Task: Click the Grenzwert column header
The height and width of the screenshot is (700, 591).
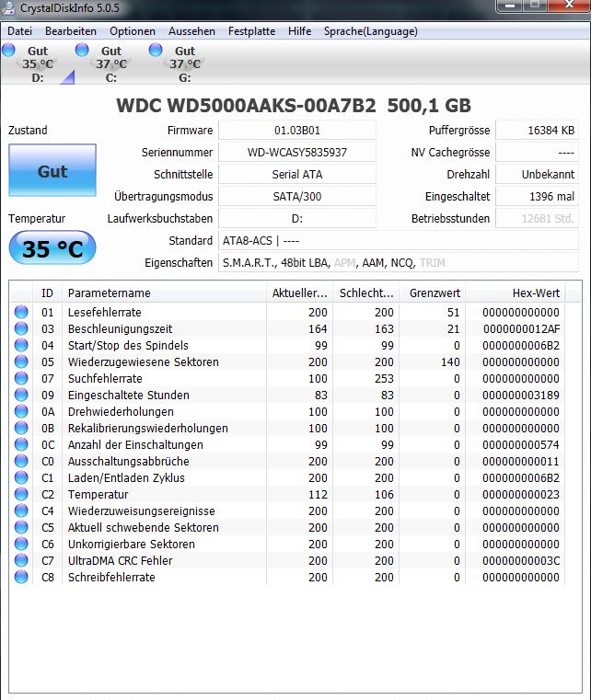Action: [433, 293]
